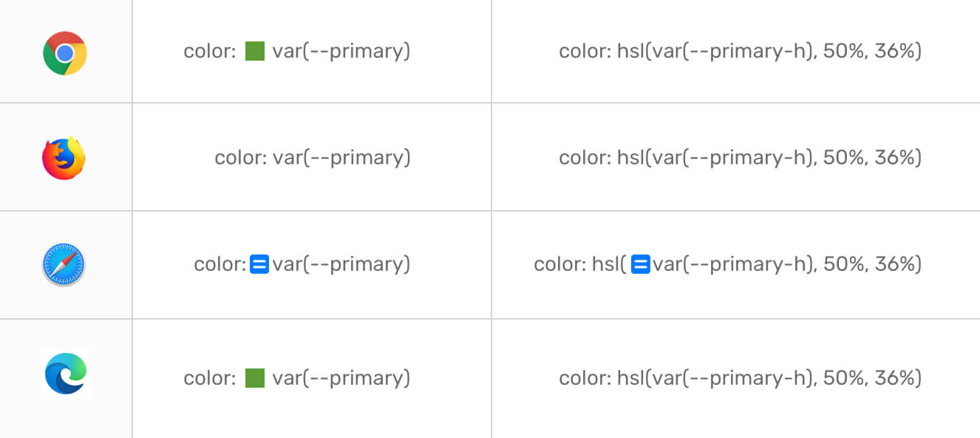Select var(--primary) text in the Firefox row

tap(341, 158)
